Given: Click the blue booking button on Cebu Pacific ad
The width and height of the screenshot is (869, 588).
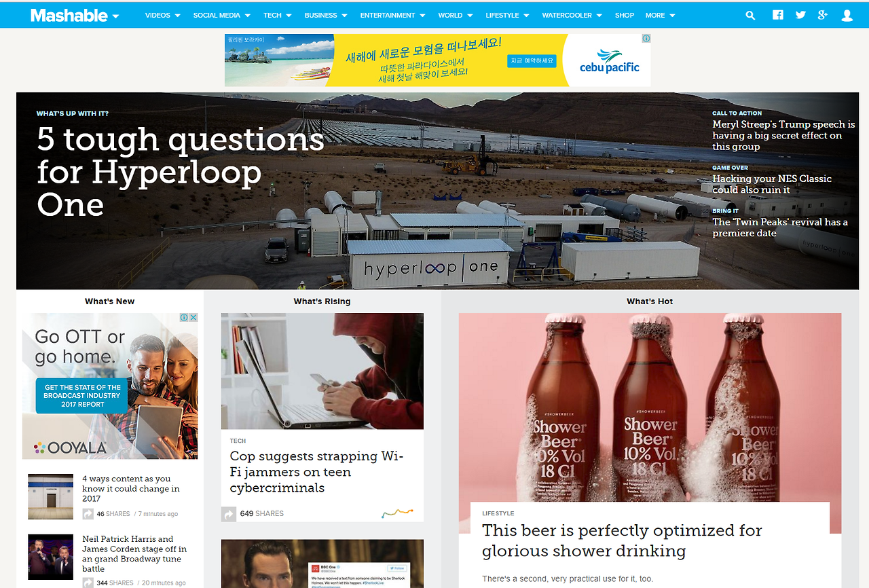Looking at the screenshot, I should tap(532, 61).
